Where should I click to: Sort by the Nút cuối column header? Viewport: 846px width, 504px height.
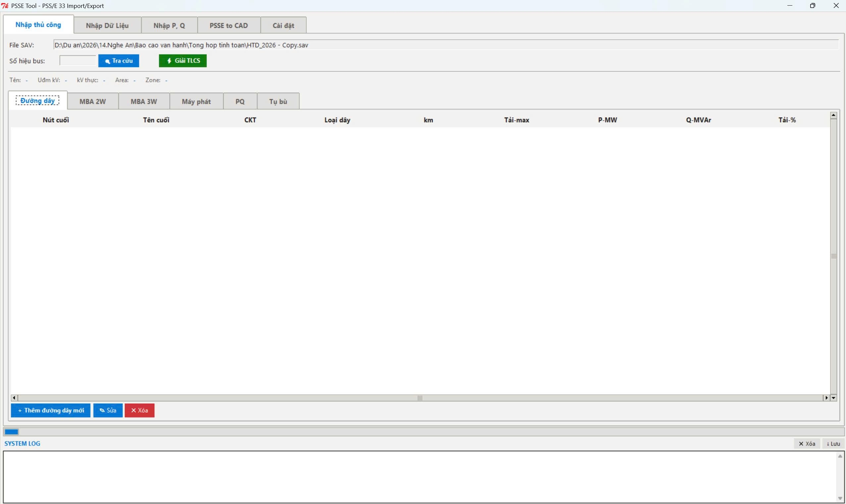pos(56,120)
